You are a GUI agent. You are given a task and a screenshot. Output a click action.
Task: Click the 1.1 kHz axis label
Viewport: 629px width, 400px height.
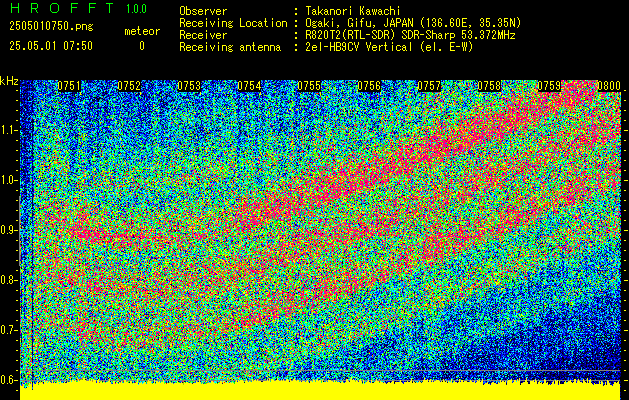(7, 130)
